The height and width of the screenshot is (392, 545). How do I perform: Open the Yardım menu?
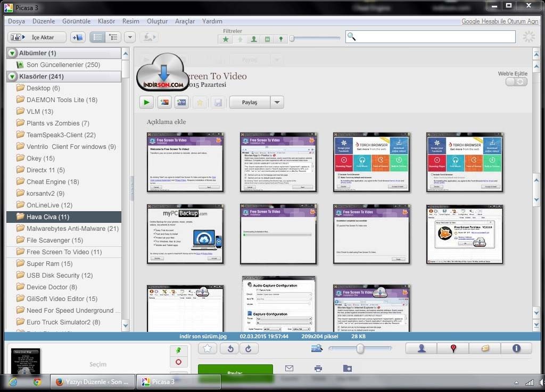(212, 21)
